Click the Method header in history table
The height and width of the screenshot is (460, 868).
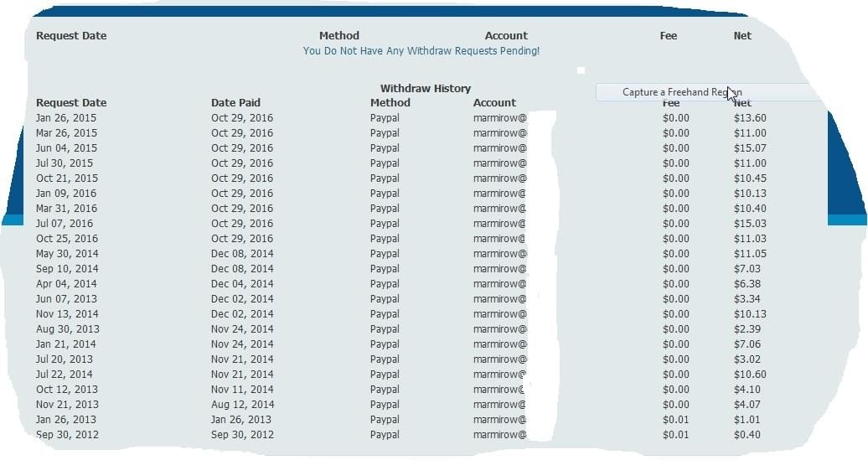click(390, 103)
